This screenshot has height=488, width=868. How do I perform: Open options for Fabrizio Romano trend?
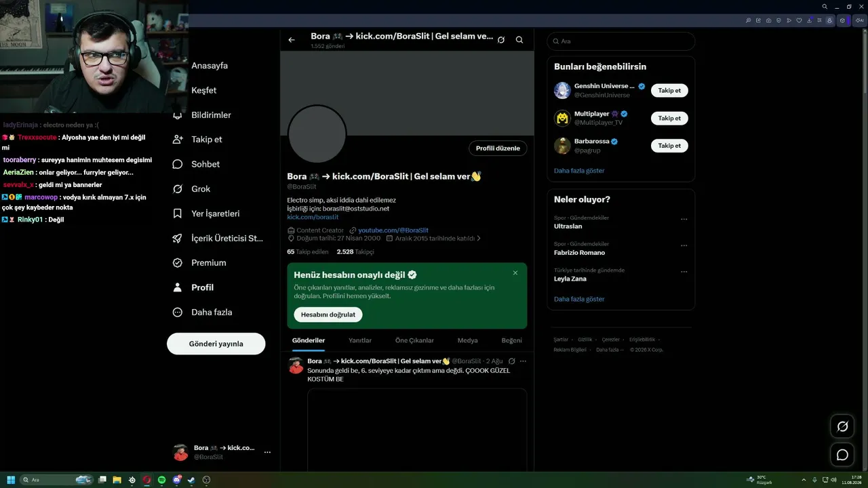(684, 245)
